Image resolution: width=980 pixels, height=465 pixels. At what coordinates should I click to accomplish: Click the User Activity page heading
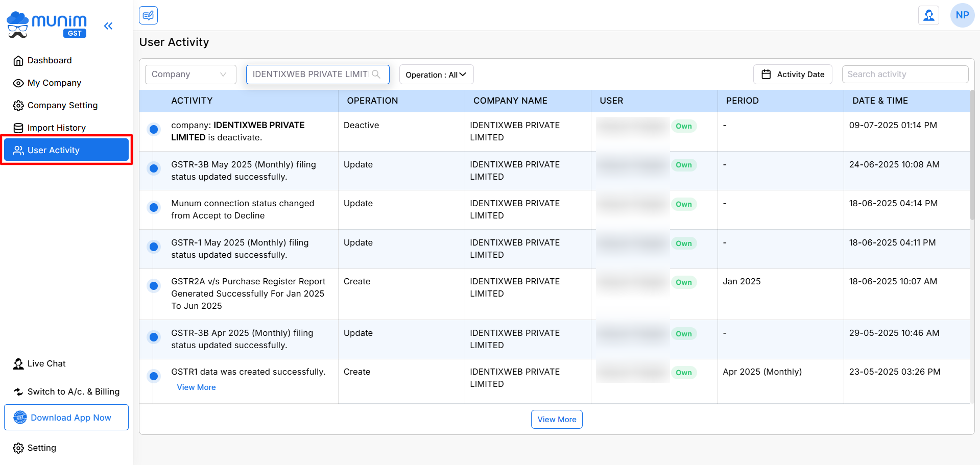pyautogui.click(x=174, y=42)
